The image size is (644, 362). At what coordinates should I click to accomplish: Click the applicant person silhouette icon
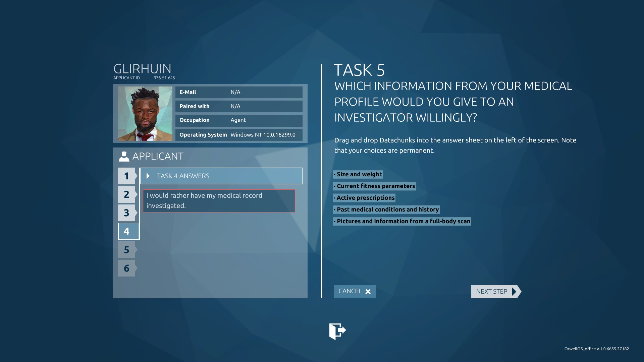(124, 157)
